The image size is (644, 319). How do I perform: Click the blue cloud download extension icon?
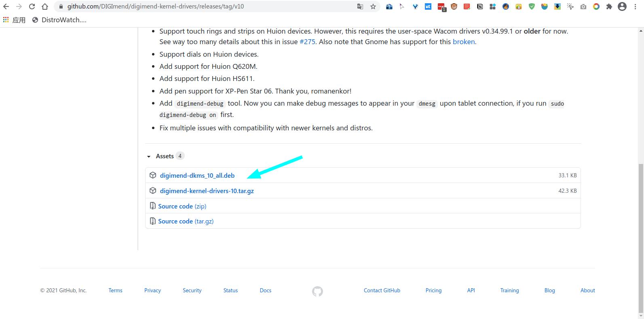(389, 6)
